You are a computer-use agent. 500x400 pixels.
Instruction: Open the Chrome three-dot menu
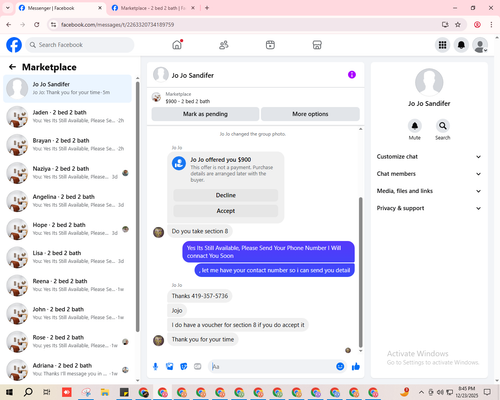(491, 25)
